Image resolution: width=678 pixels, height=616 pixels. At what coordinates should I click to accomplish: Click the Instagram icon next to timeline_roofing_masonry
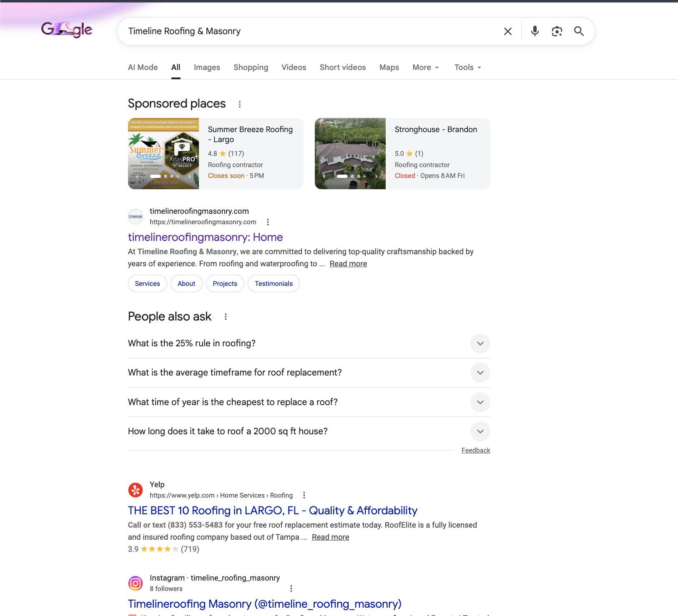click(136, 583)
